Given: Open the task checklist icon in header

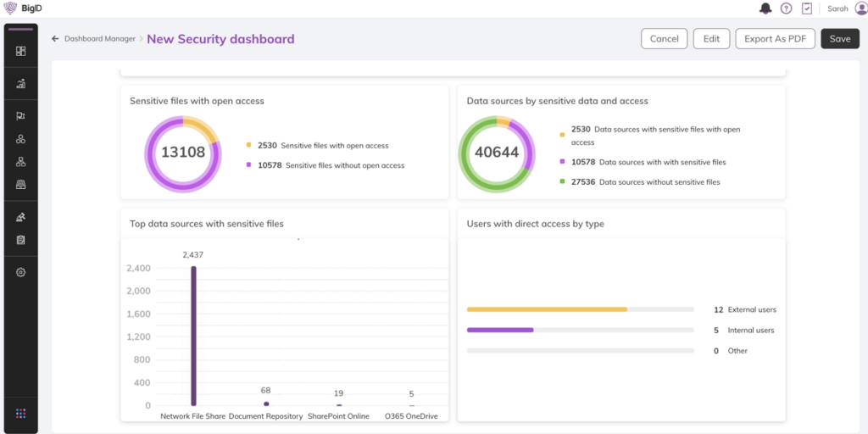Looking at the screenshot, I should tap(807, 8).
